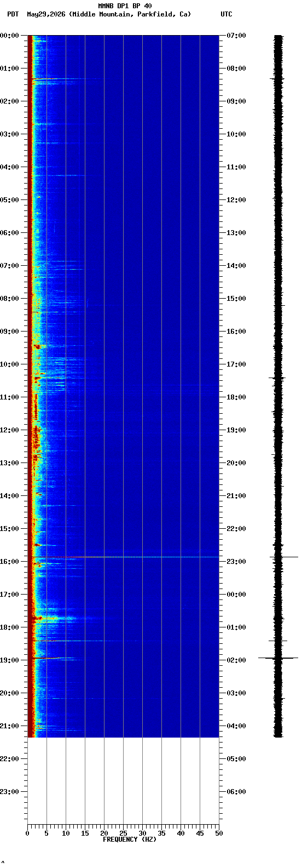This screenshot has width=302, height=868.
Task: Click the frequency axis value '25'
Action: [123, 833]
